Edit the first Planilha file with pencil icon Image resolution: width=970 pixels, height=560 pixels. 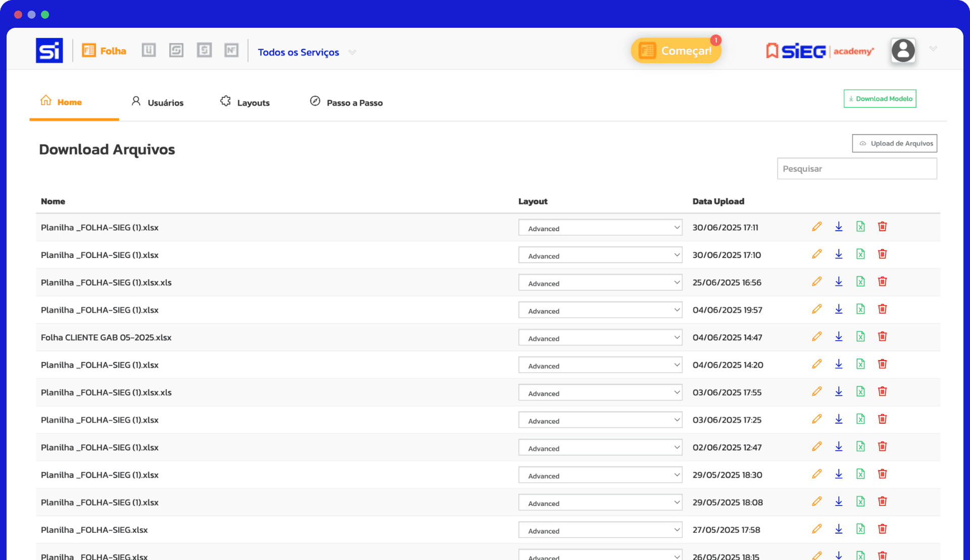(816, 227)
